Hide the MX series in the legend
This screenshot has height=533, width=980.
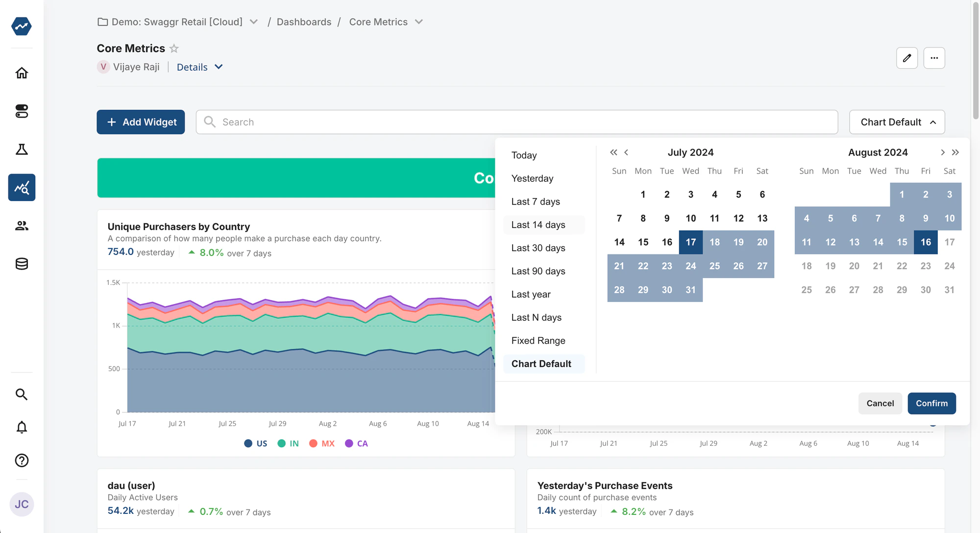pyautogui.click(x=321, y=443)
